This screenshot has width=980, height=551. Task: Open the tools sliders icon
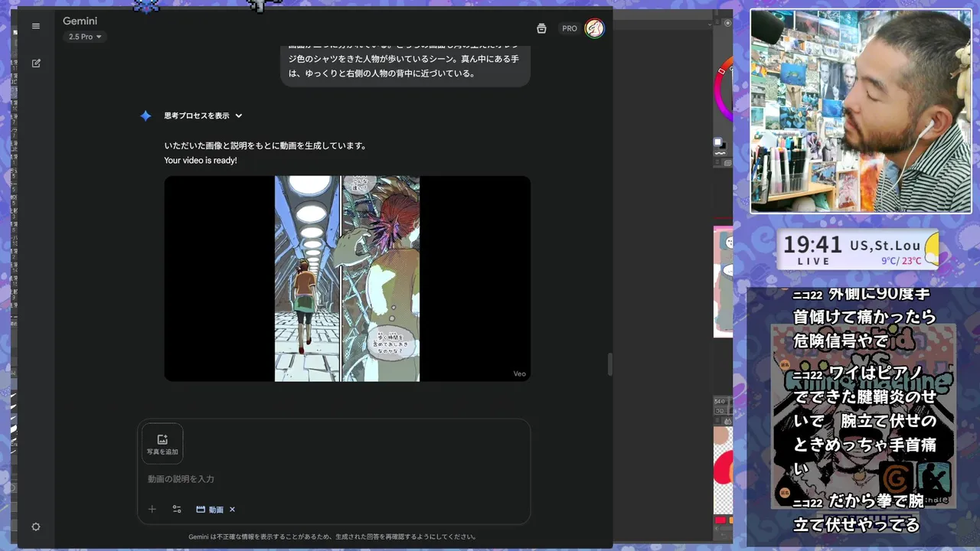pyautogui.click(x=177, y=509)
